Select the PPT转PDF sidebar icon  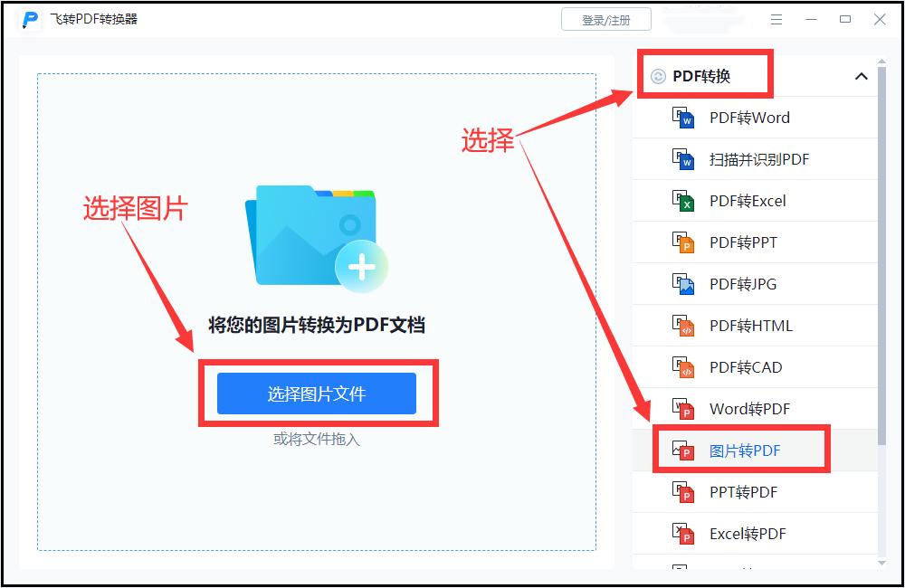click(683, 491)
